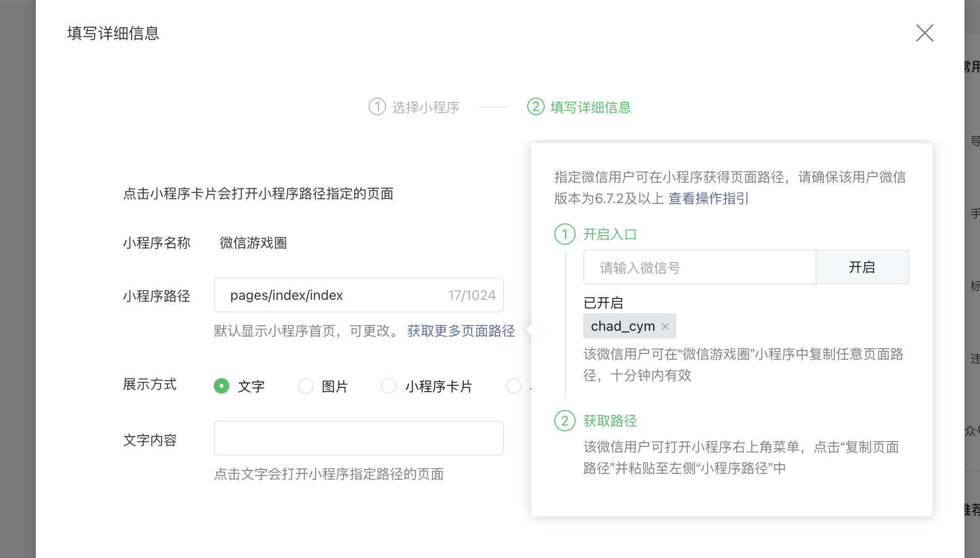Click circled number 1 before 选择小程序
The width and height of the screenshot is (980, 558).
[x=377, y=107]
